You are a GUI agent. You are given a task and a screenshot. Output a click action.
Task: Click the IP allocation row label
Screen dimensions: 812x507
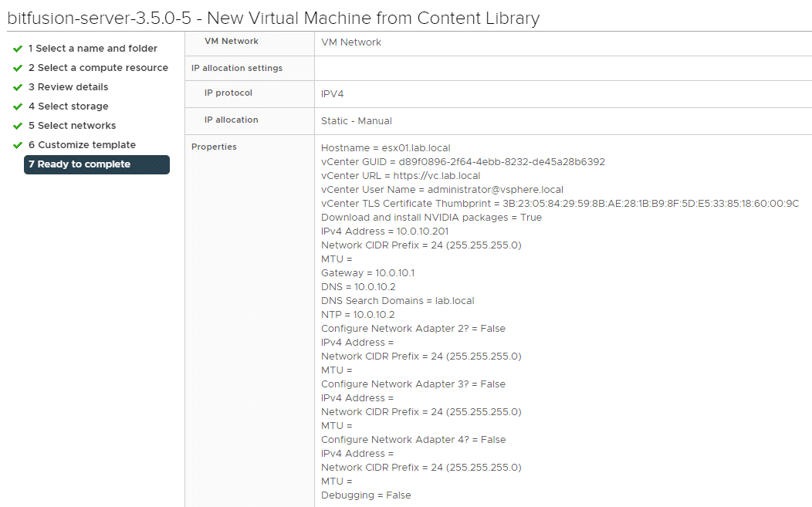click(x=231, y=120)
